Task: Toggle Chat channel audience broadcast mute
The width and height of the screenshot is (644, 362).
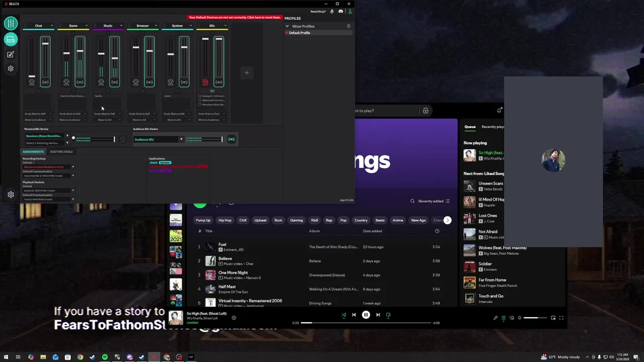Action: click(45, 82)
